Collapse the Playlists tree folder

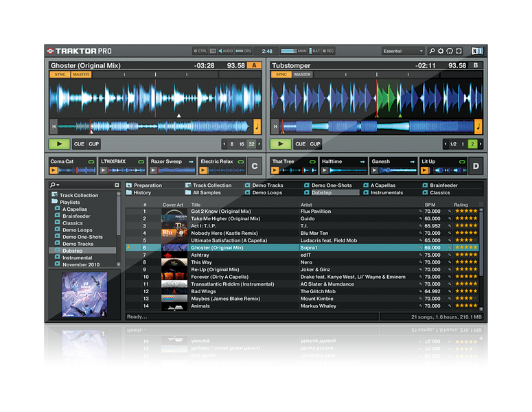pos(54,203)
